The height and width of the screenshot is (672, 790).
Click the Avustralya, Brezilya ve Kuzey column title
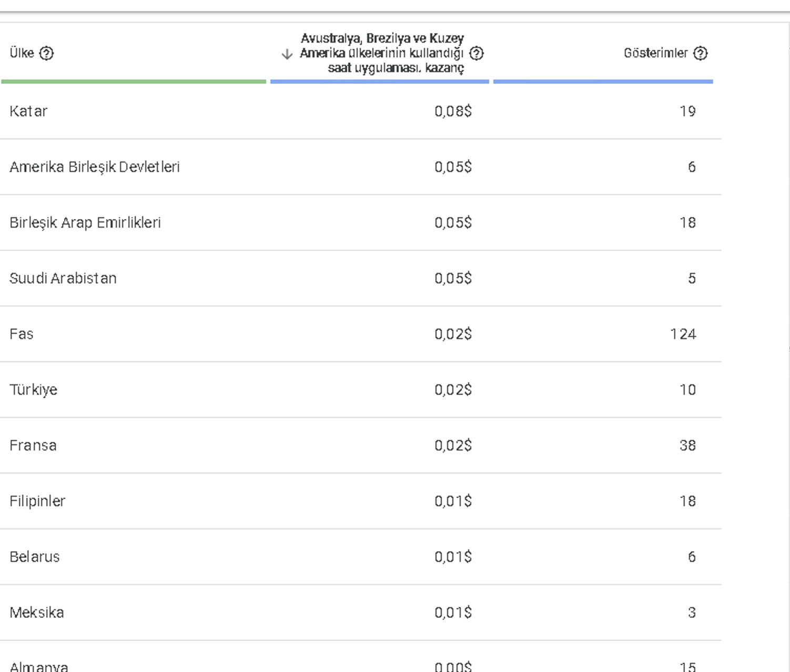(x=382, y=53)
